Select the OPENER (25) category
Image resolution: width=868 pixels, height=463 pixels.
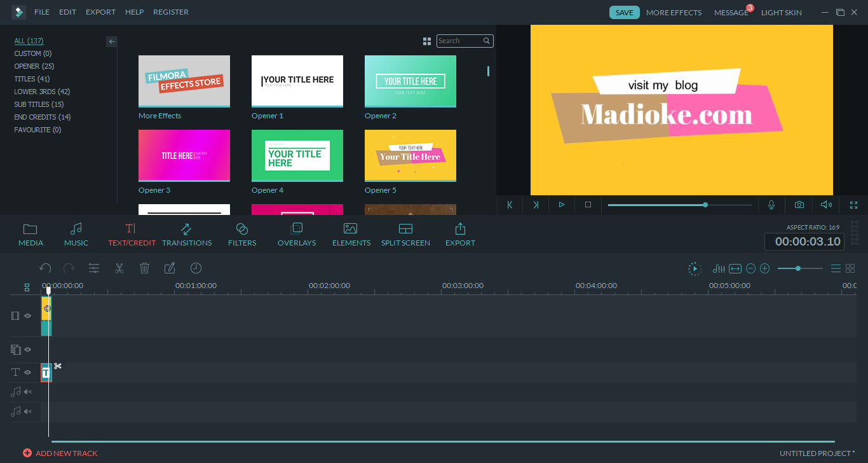(34, 66)
